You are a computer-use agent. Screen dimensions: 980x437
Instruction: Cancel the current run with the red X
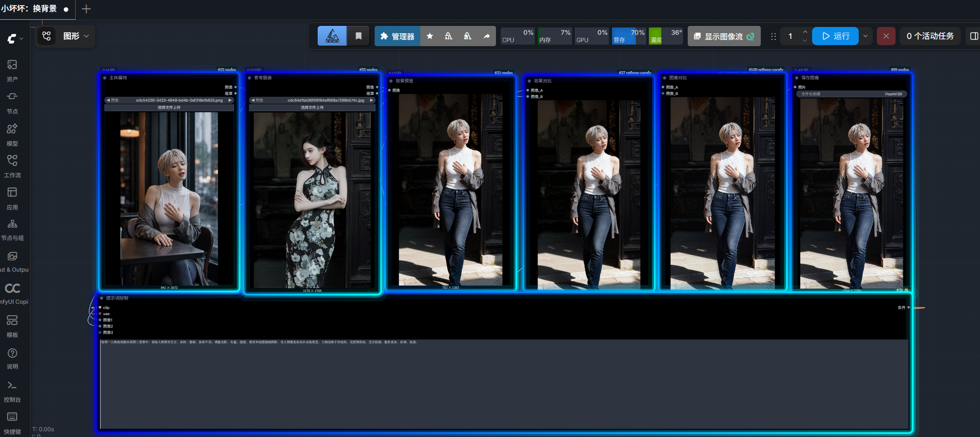pyautogui.click(x=886, y=36)
